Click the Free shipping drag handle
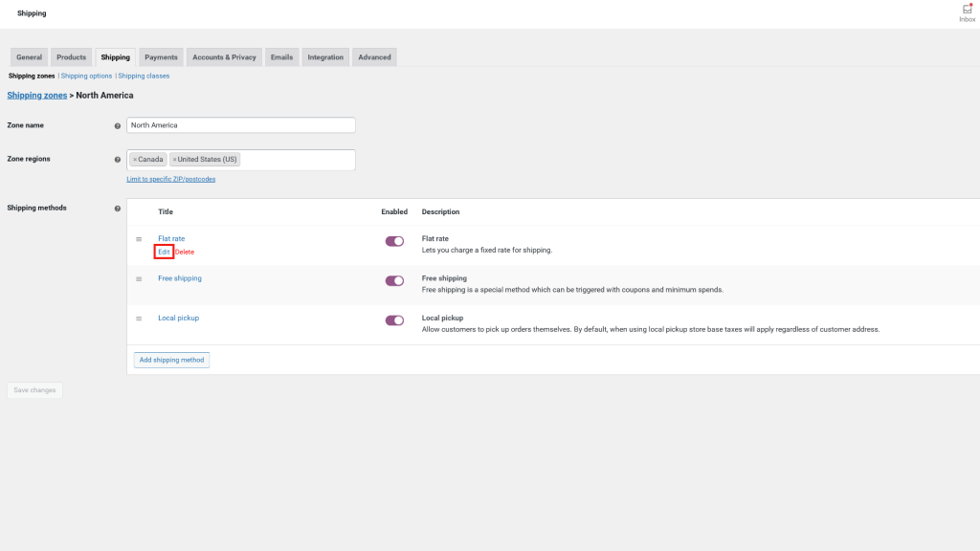This screenshot has height=551, width=980. coord(139,279)
